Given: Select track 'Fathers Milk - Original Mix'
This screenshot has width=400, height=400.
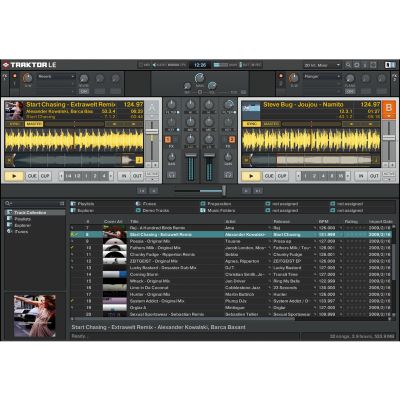Looking at the screenshot, I should pyautogui.click(x=155, y=248).
